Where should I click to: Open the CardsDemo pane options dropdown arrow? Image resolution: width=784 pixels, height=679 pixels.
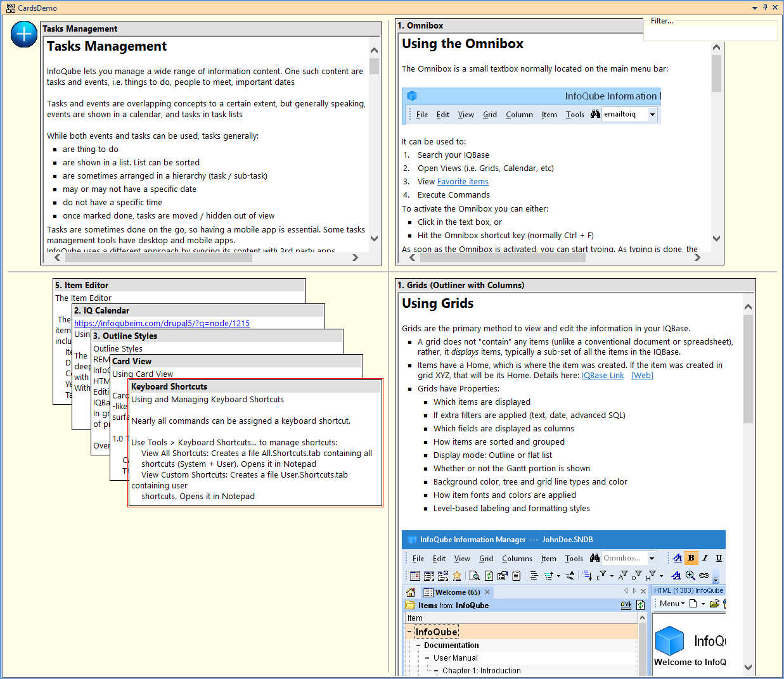755,8
